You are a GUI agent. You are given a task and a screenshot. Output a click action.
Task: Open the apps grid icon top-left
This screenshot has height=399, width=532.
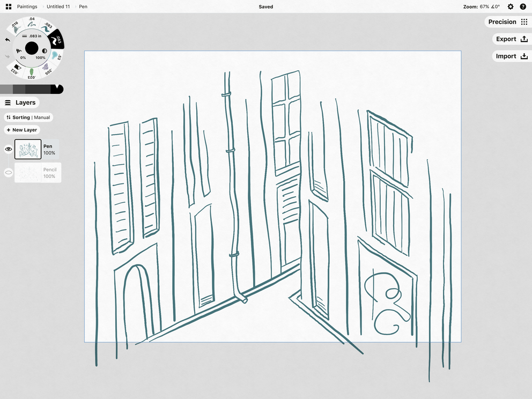click(8, 6)
